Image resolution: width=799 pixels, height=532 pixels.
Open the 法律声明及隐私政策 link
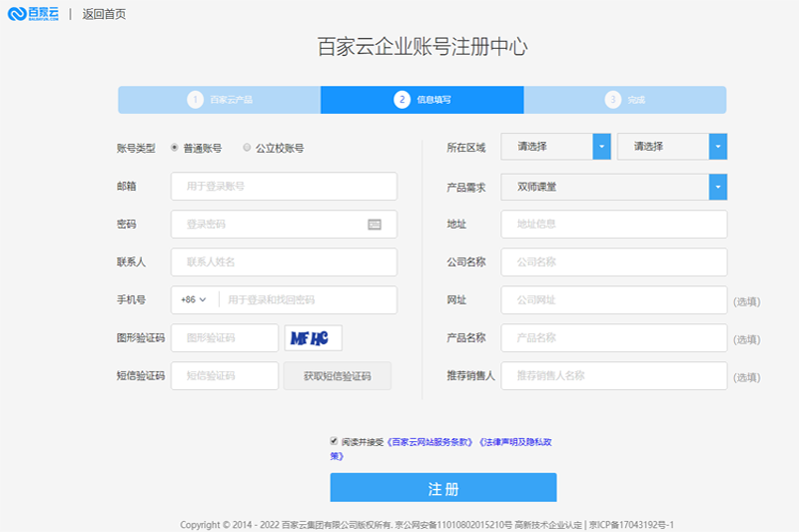514,442
